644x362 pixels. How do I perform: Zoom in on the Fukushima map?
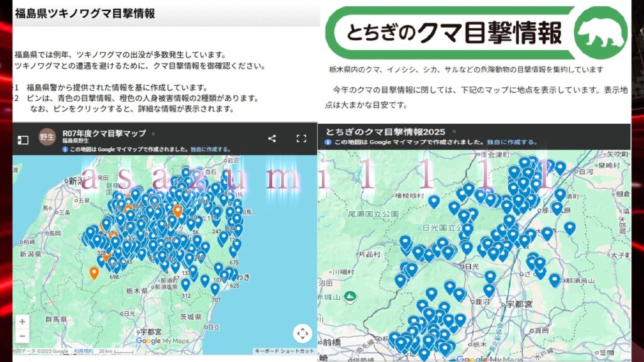coord(22,321)
